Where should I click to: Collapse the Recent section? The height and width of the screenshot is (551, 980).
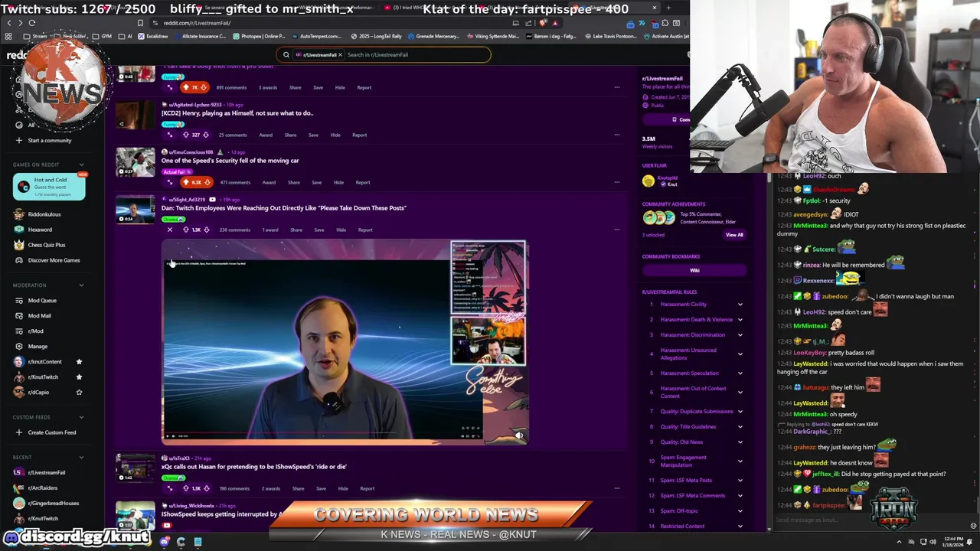(81, 458)
